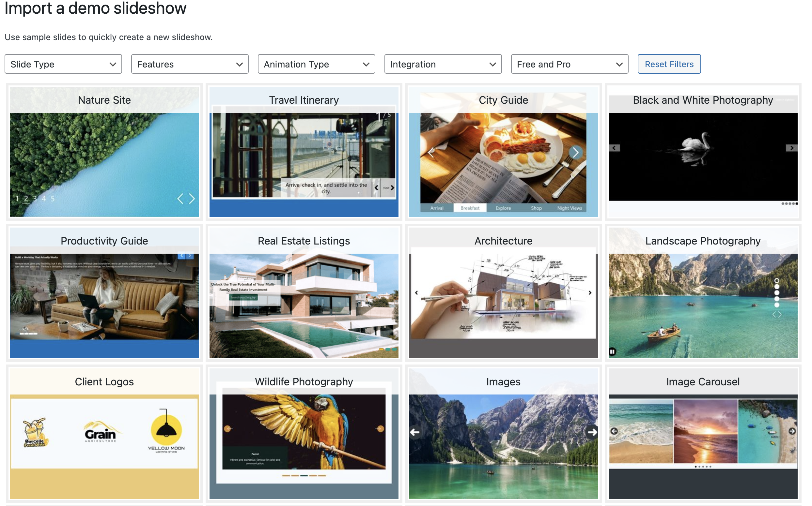This screenshot has width=812, height=506.
Task: Click left arrow on Image Carousel preview
Action: pos(614,431)
